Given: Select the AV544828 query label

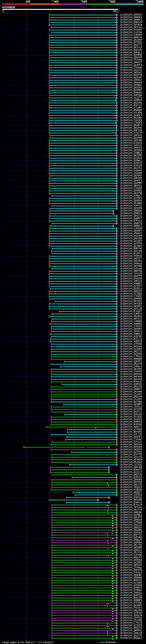Looking at the screenshot, I should (x=8, y=7).
